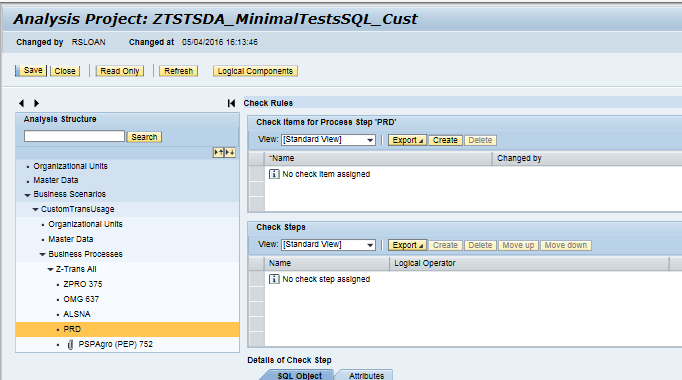Save the analysis project
This screenshot has height=380, width=682.
click(x=31, y=70)
